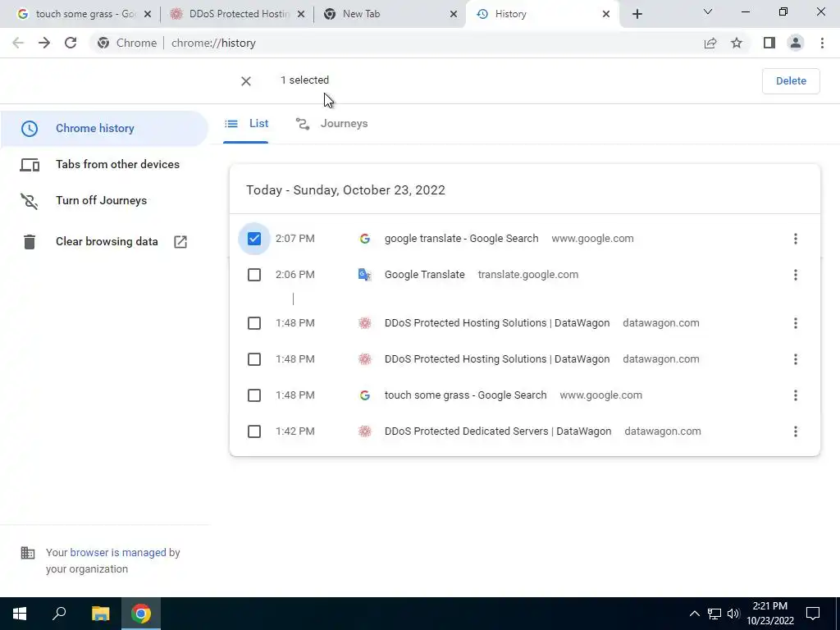Click the browser forward arrow
Screen dimensions: 840x630
click(44, 43)
